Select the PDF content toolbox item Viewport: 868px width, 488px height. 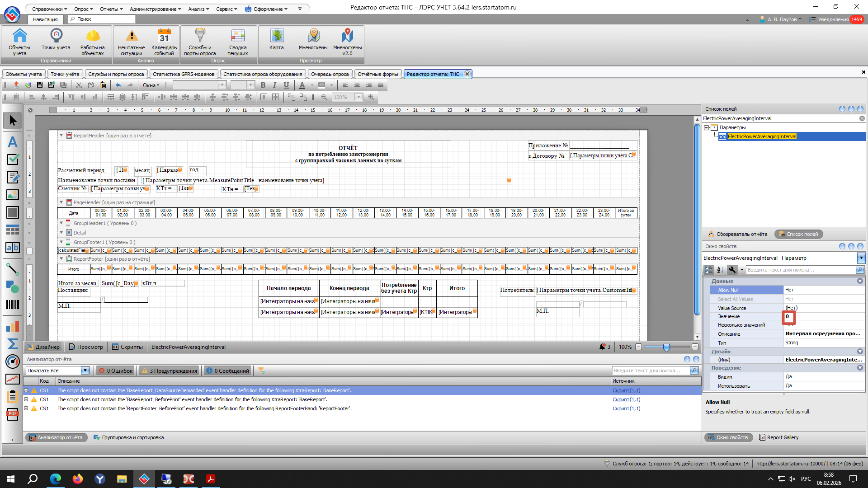click(13, 414)
